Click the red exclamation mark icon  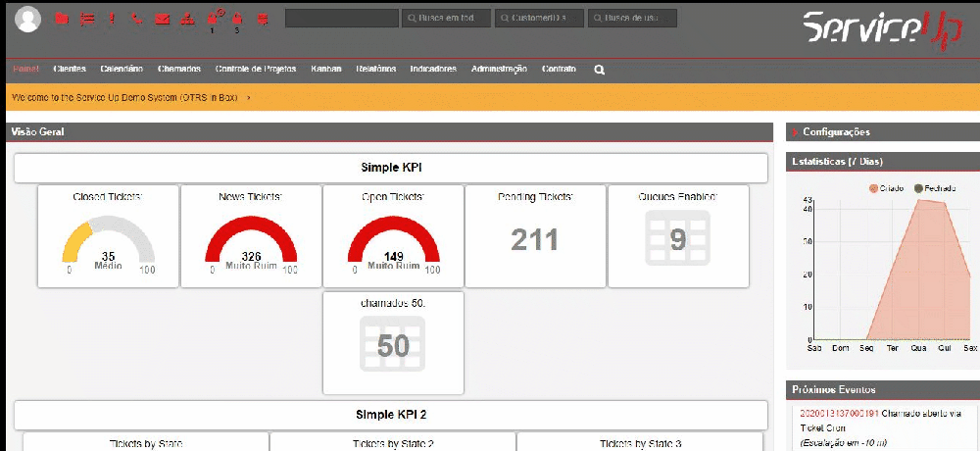click(x=112, y=19)
